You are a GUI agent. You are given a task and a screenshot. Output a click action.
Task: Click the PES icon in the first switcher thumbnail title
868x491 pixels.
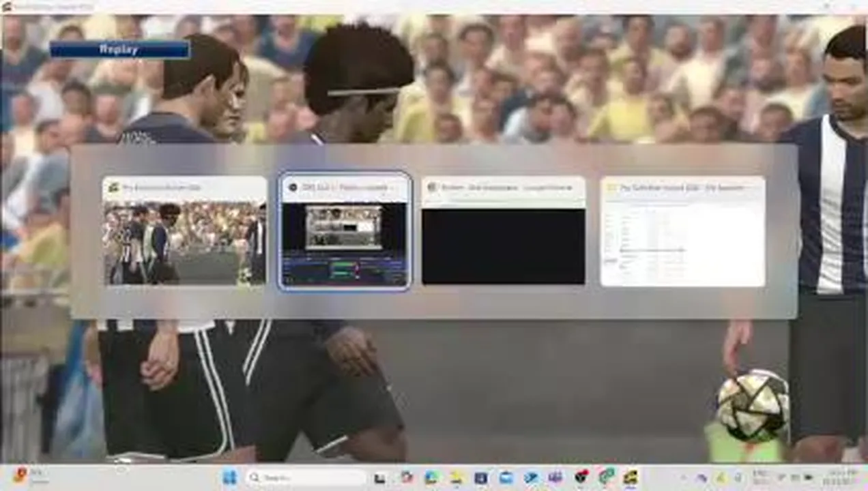pyautogui.click(x=114, y=187)
